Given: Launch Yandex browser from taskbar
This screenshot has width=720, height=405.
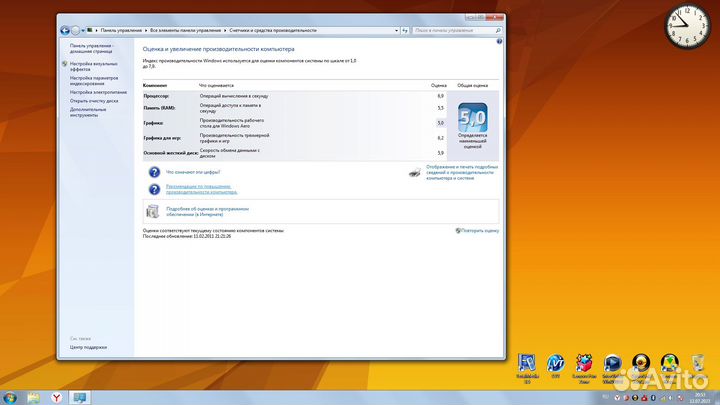Looking at the screenshot, I should tap(56, 398).
